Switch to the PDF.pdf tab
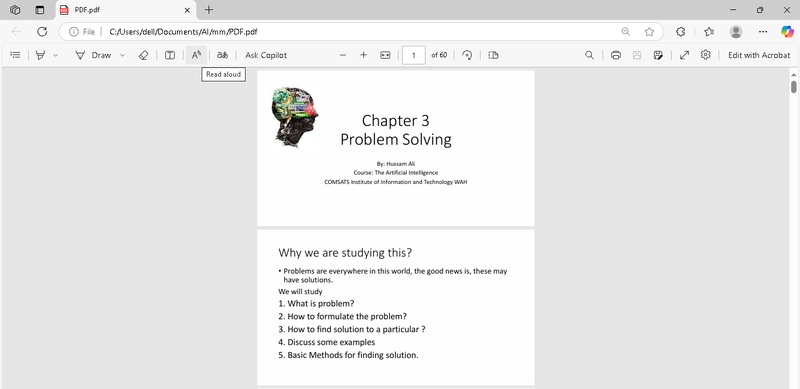 (x=125, y=10)
